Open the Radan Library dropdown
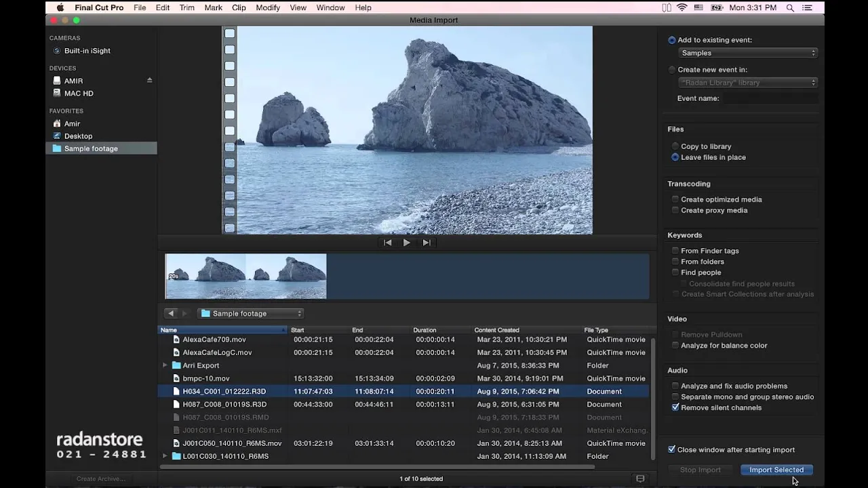The width and height of the screenshot is (868, 488). [748, 83]
